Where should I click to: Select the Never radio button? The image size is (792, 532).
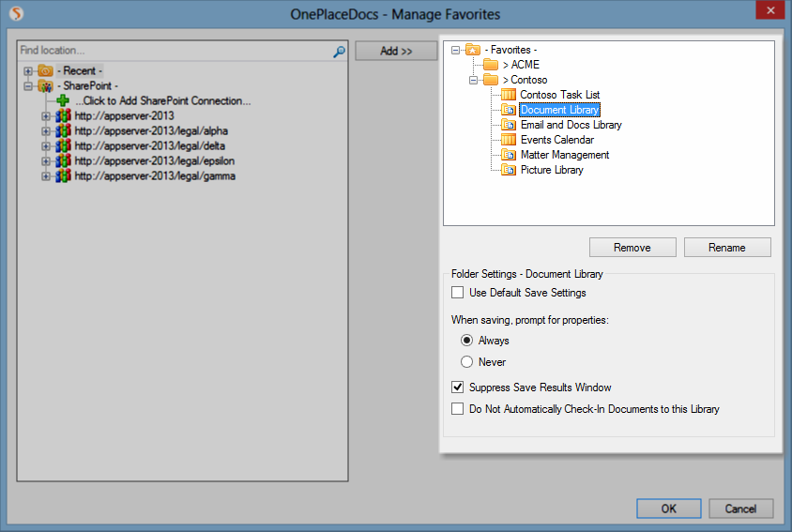[466, 362]
